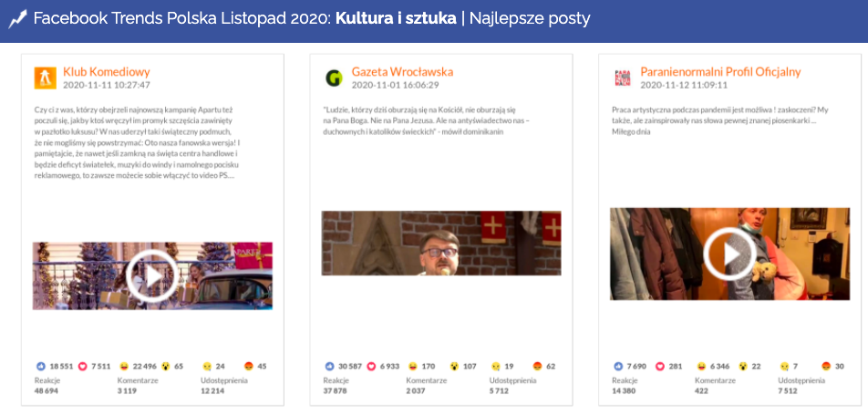Click the Klub Komediowy orange avatar icon

[x=45, y=78]
